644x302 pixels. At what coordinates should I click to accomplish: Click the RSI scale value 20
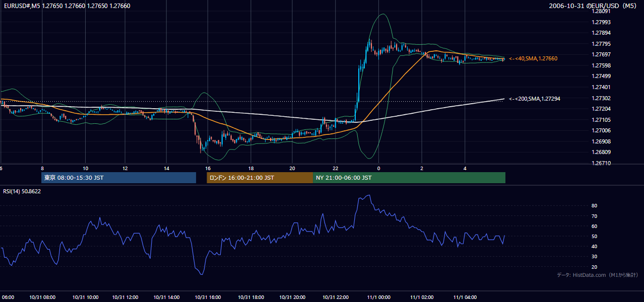coord(595,267)
